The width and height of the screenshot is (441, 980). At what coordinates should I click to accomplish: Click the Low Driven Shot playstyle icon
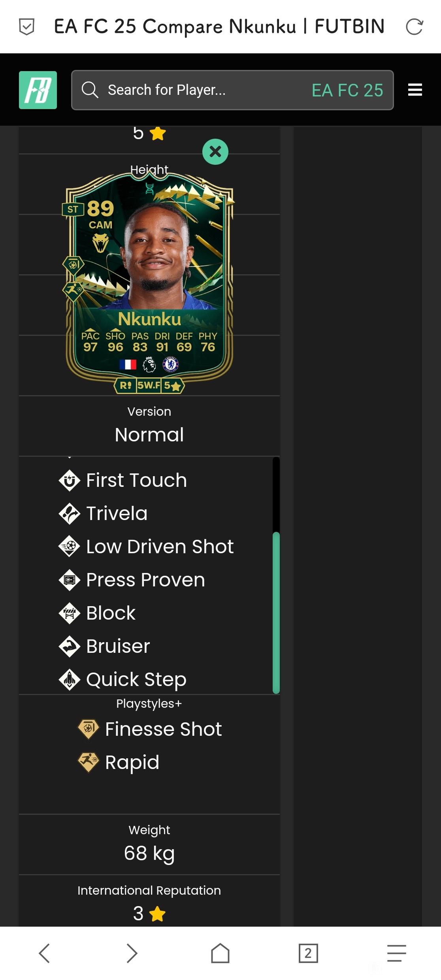[x=70, y=547]
